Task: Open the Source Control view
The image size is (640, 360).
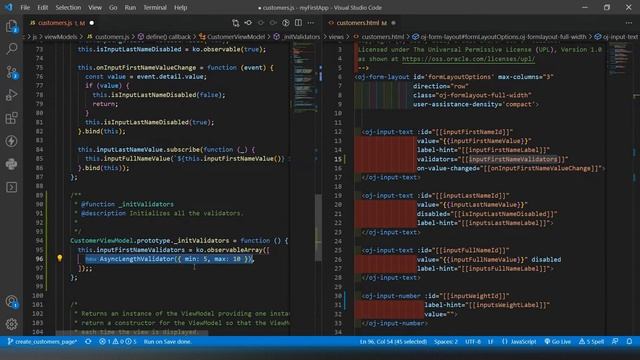Action: (x=11, y=72)
